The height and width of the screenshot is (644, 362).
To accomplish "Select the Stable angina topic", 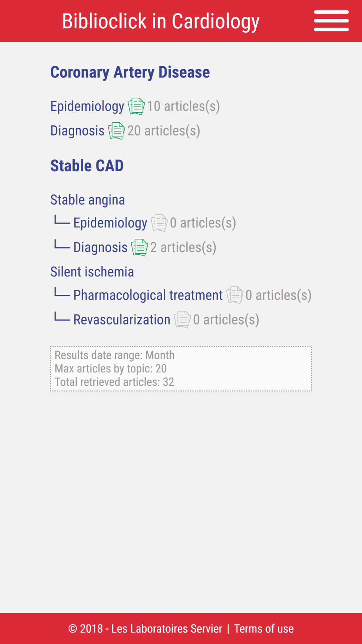I will pos(88,200).
